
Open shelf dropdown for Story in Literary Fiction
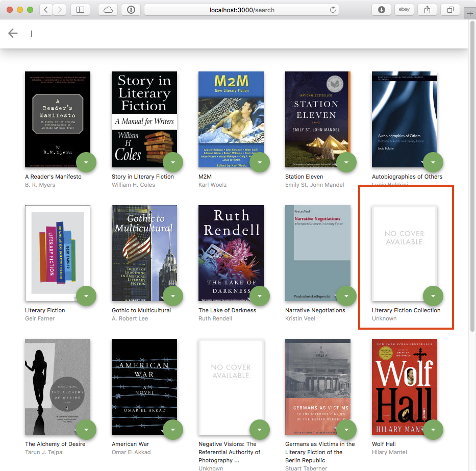click(173, 162)
